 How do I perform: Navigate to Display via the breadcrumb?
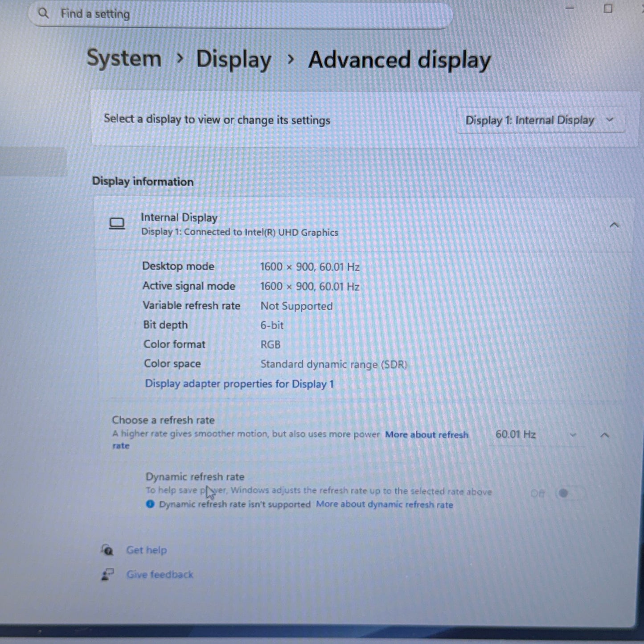(234, 59)
